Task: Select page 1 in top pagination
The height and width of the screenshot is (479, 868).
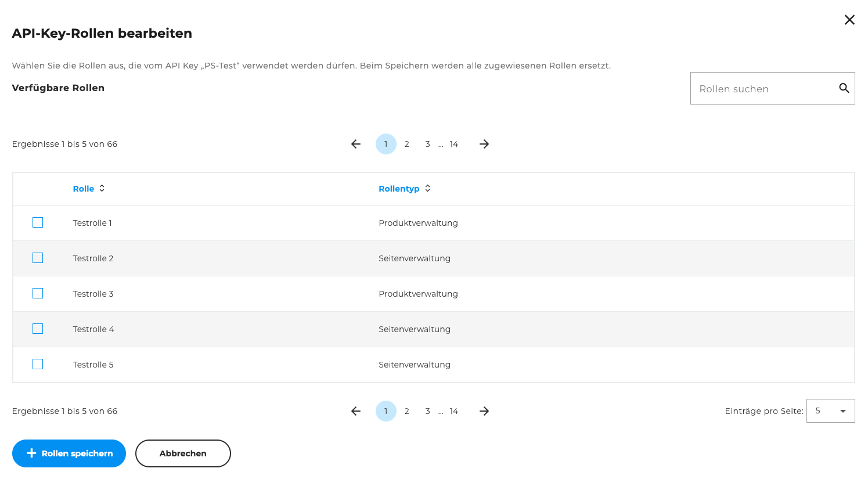Action: tap(386, 144)
